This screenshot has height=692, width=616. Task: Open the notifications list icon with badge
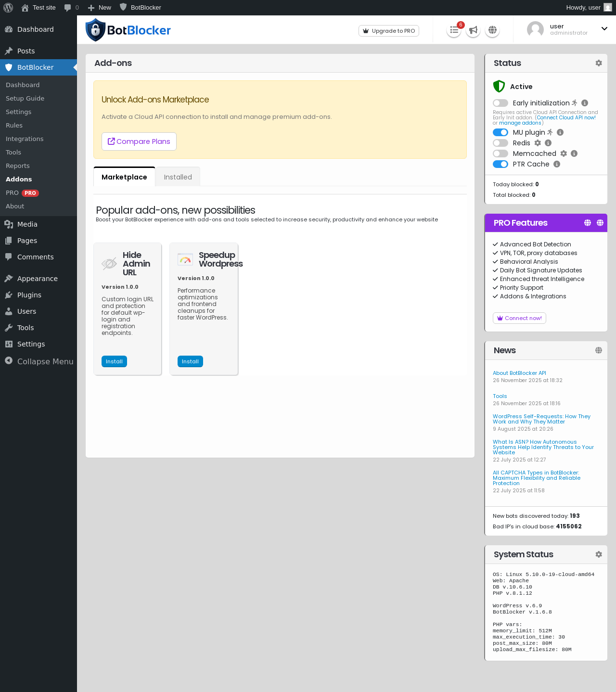tap(454, 30)
